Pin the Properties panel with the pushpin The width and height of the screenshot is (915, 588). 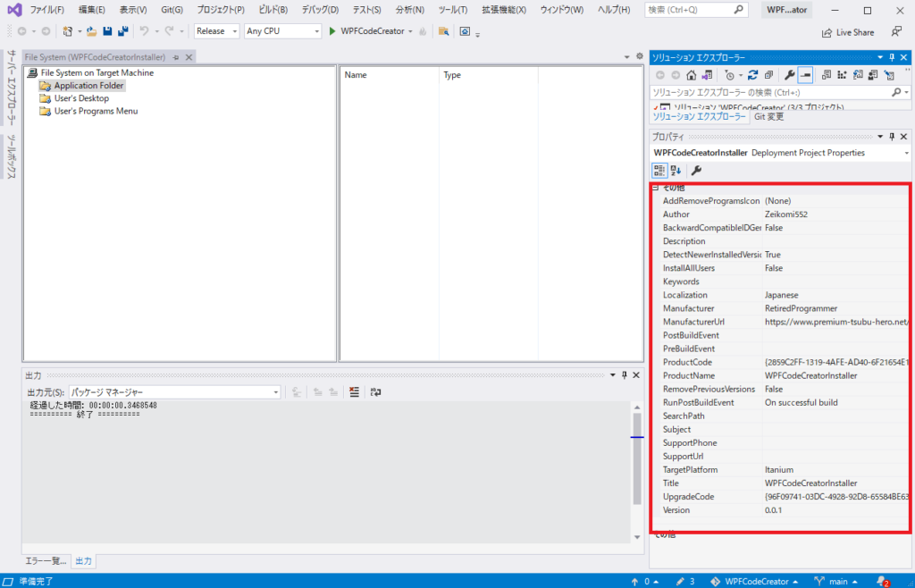click(892, 137)
